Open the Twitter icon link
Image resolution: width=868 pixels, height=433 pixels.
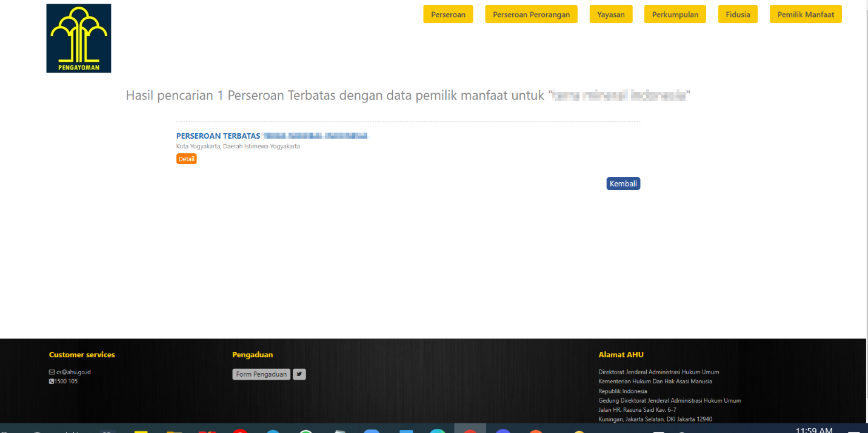[x=299, y=374]
